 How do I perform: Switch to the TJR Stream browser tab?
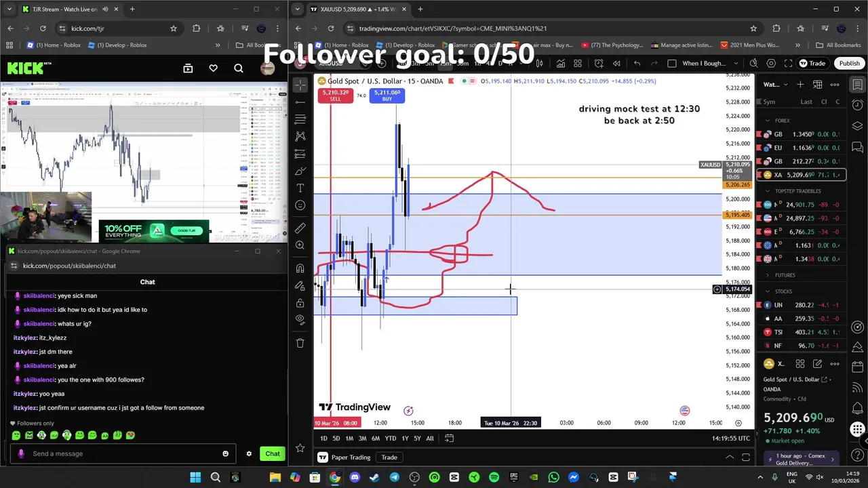coord(64,9)
